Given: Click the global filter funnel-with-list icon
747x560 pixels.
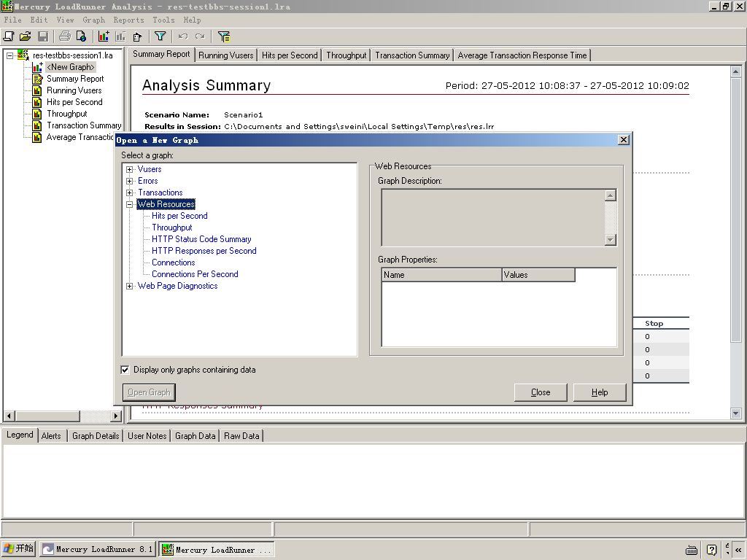Looking at the screenshot, I should pyautogui.click(x=224, y=36).
